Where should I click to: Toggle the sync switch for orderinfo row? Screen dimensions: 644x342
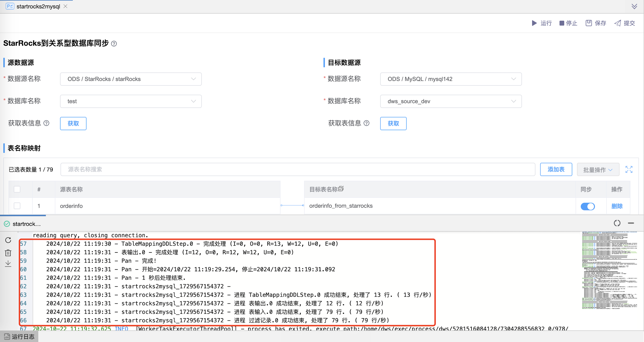(587, 206)
